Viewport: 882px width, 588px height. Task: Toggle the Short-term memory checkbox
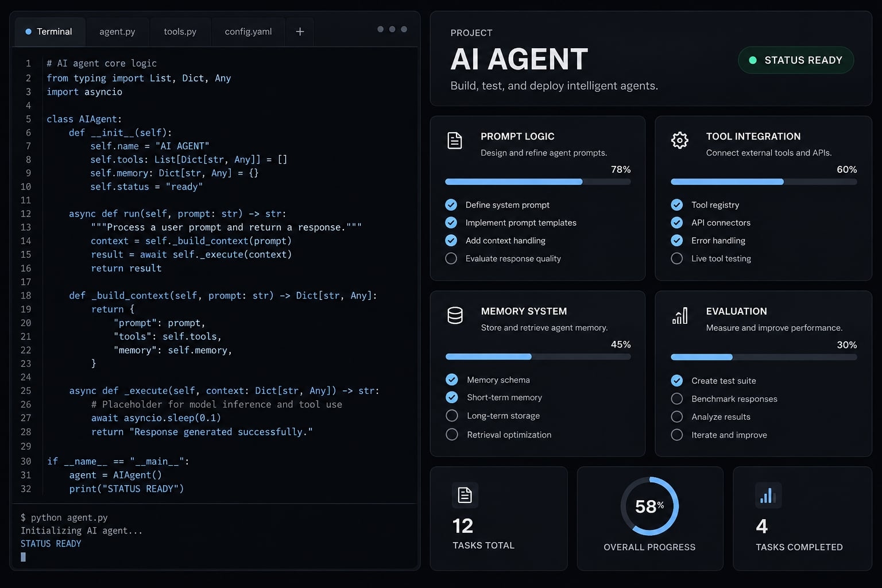452,397
